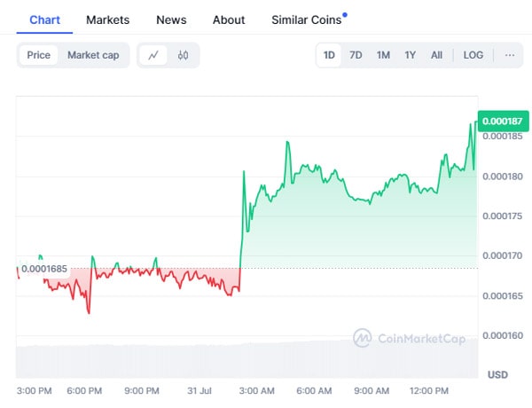Click the blue dot on Similar Coins
This screenshot has height=408, width=532.
(345, 14)
